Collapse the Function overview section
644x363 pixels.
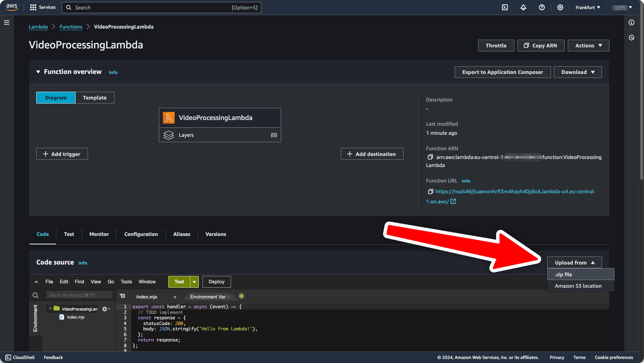click(x=38, y=72)
